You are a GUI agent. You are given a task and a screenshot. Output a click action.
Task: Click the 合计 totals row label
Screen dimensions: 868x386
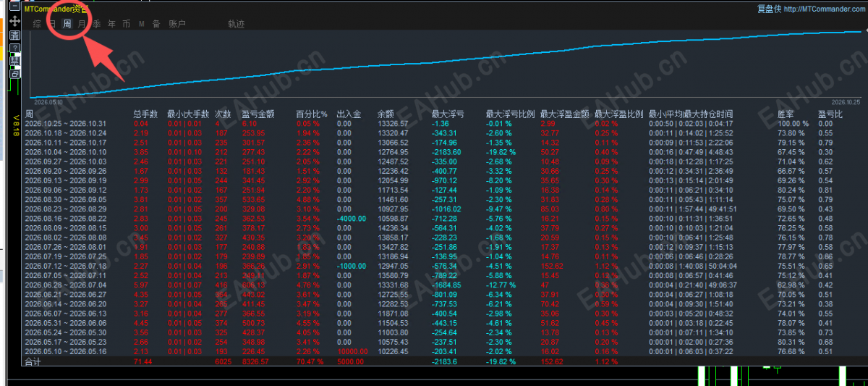[33, 361]
